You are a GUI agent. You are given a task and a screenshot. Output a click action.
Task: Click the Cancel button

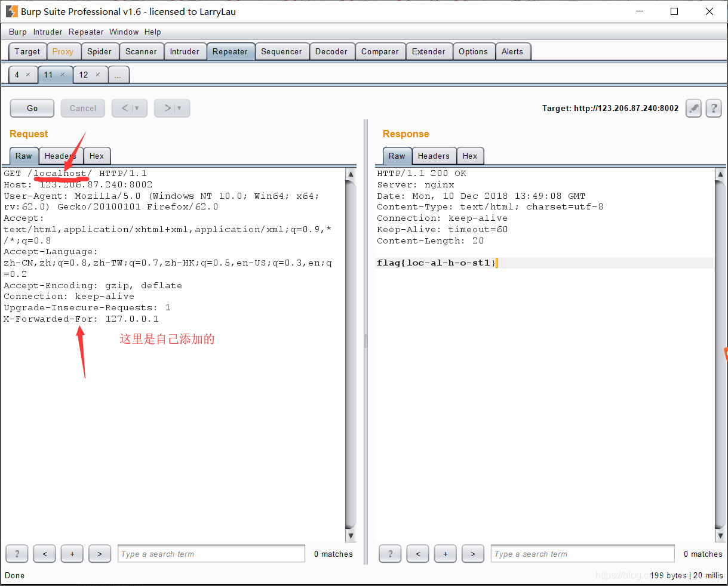pos(83,108)
